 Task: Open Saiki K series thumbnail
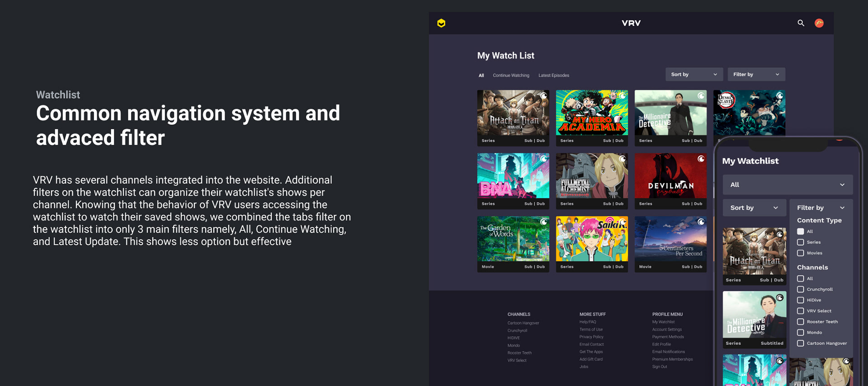pos(592,238)
